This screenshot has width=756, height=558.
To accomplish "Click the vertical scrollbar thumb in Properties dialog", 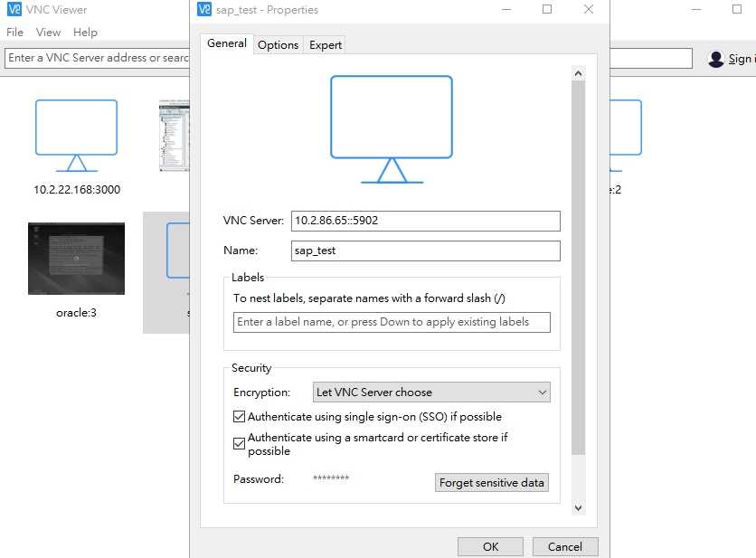I will [x=578, y=268].
